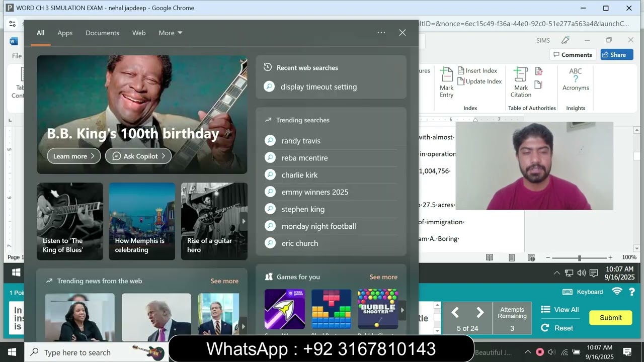Choose Insert Index in Word ribbon
Viewport: 644px width, 362px height.
[477, 71]
